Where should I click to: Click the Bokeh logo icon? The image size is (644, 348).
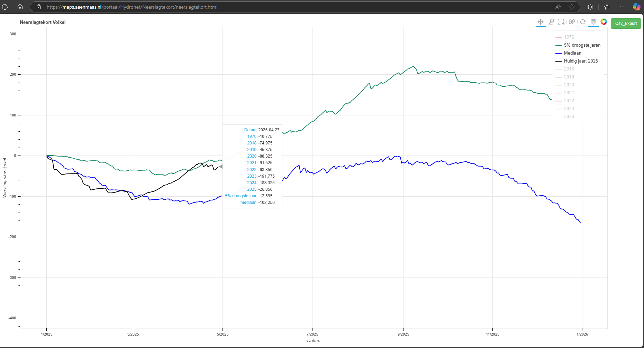(x=604, y=22)
